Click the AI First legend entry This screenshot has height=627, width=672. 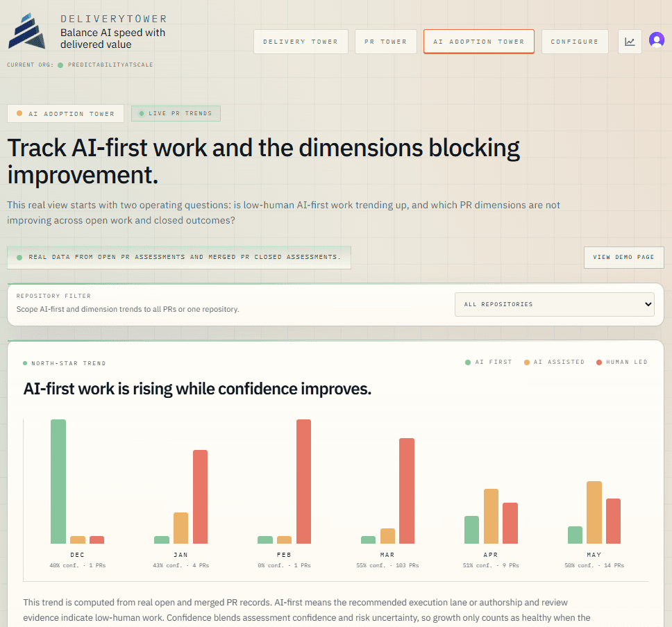point(489,362)
